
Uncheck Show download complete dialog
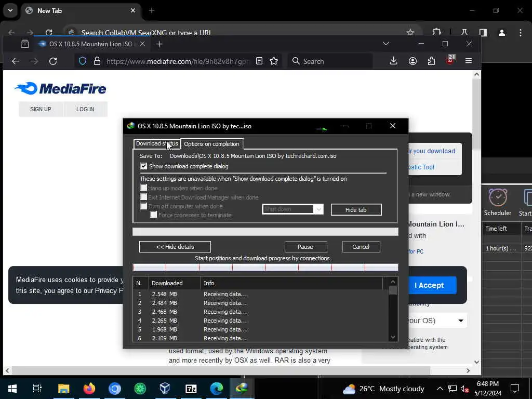coord(144,166)
